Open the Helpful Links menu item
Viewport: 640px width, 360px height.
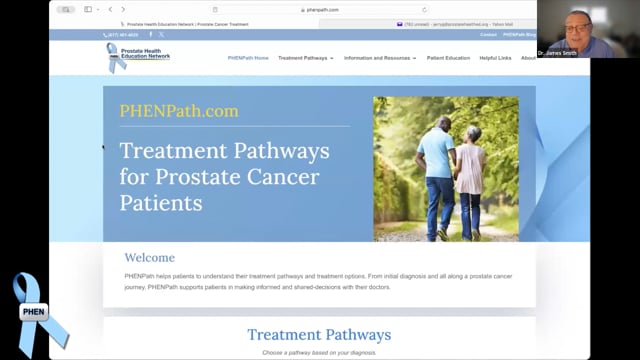pos(495,58)
